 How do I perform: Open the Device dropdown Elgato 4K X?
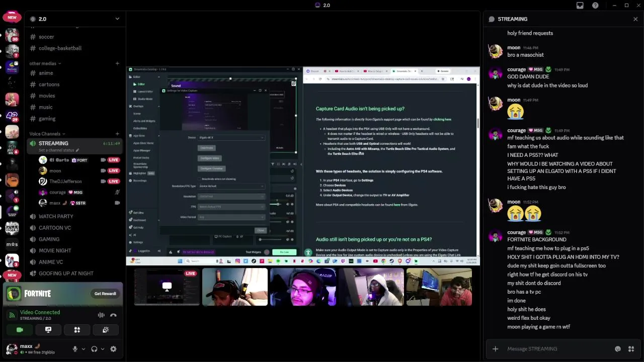231,138
